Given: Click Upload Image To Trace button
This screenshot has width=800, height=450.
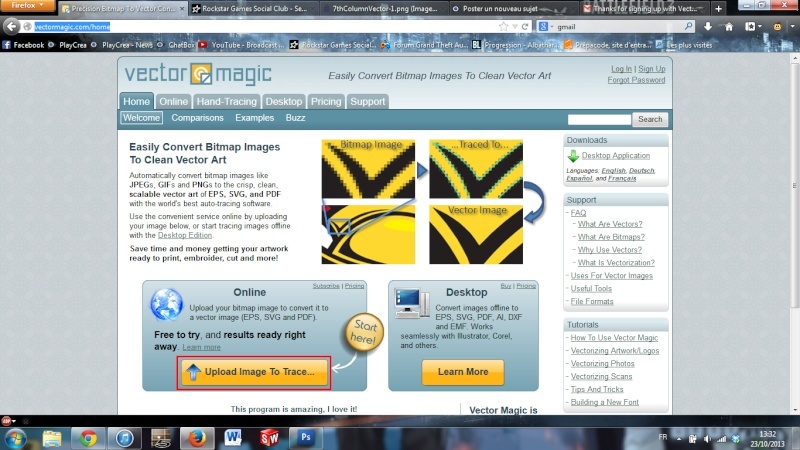Looking at the screenshot, I should [x=254, y=372].
